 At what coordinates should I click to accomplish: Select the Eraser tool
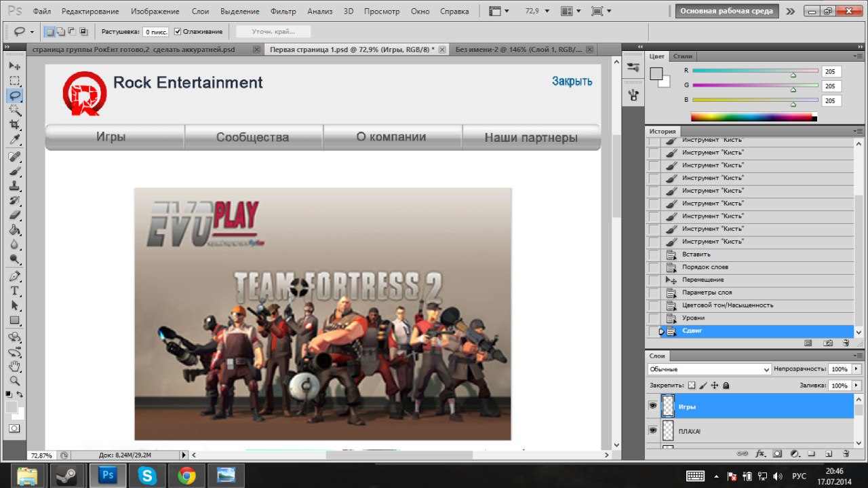[x=14, y=216]
